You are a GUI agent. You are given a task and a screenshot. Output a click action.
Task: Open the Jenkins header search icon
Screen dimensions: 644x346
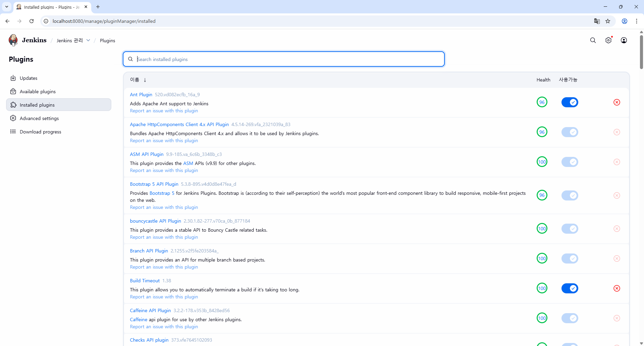(593, 40)
